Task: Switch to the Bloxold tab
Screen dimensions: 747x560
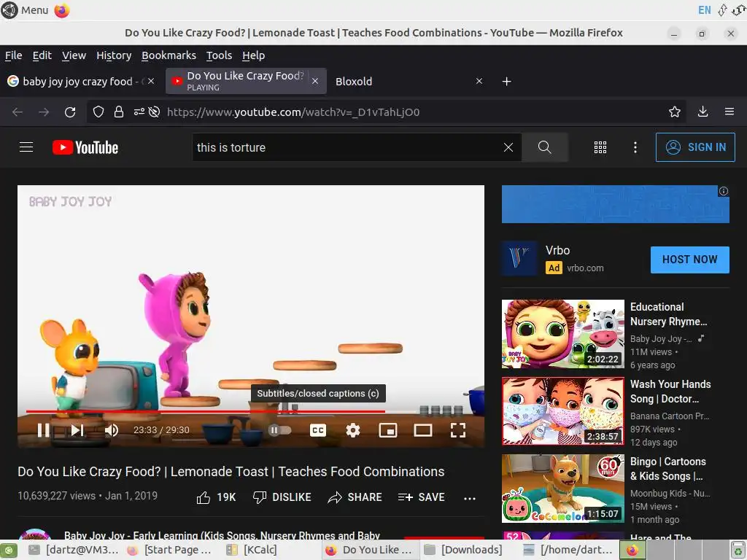Action: click(x=405, y=82)
